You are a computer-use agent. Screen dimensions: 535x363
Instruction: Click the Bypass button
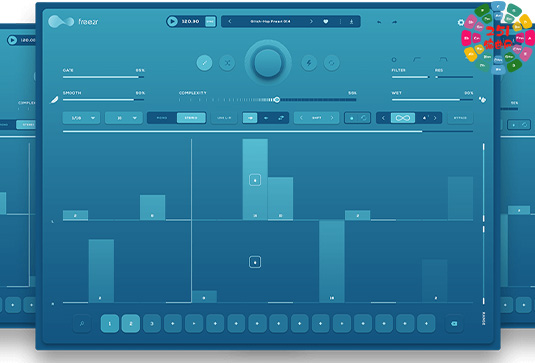tap(460, 118)
